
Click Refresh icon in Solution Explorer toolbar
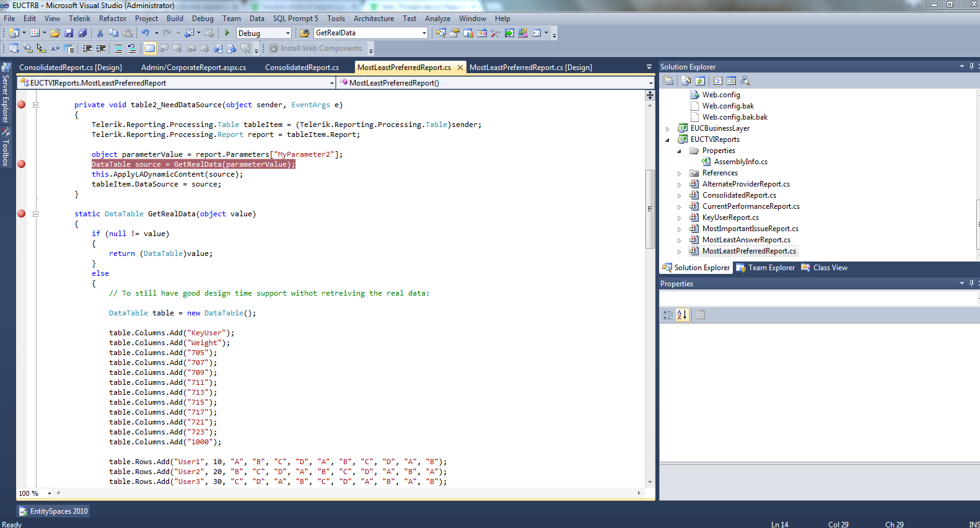point(700,81)
